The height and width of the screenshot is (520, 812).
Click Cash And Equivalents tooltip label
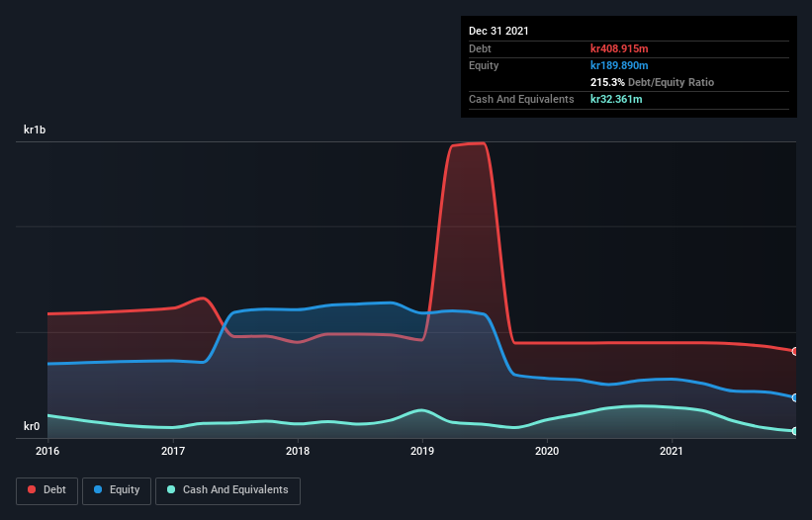[x=521, y=99]
